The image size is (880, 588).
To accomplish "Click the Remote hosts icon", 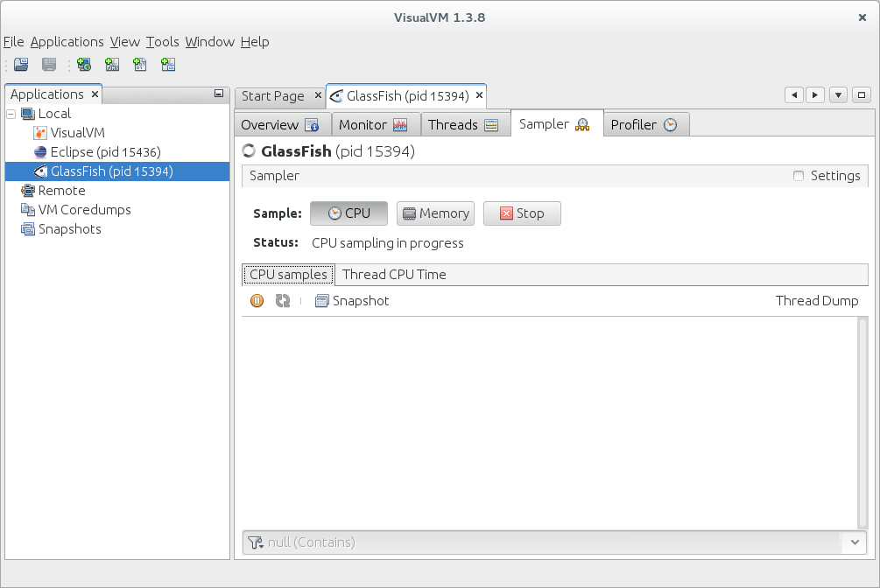I will [28, 191].
